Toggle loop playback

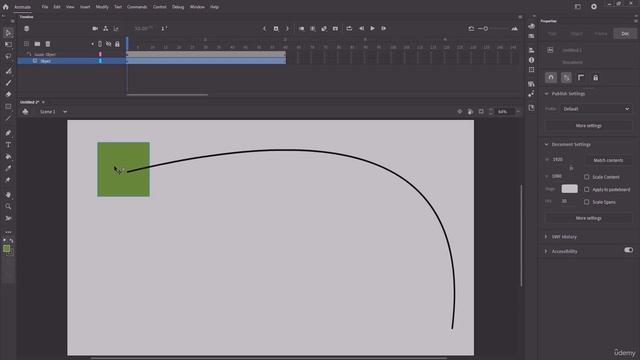[349, 29]
